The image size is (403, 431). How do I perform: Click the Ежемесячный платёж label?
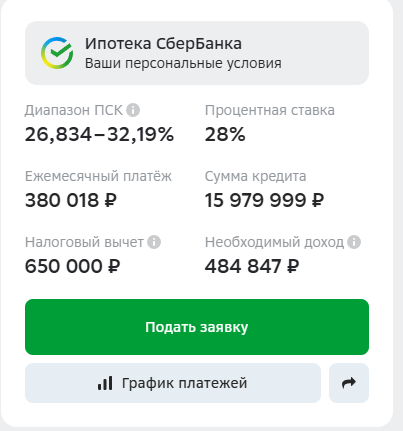click(x=98, y=176)
